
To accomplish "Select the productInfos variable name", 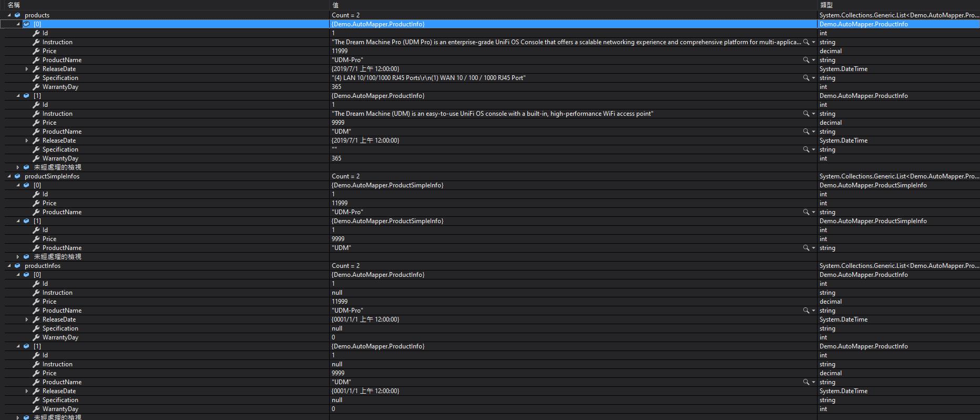I will [43, 266].
